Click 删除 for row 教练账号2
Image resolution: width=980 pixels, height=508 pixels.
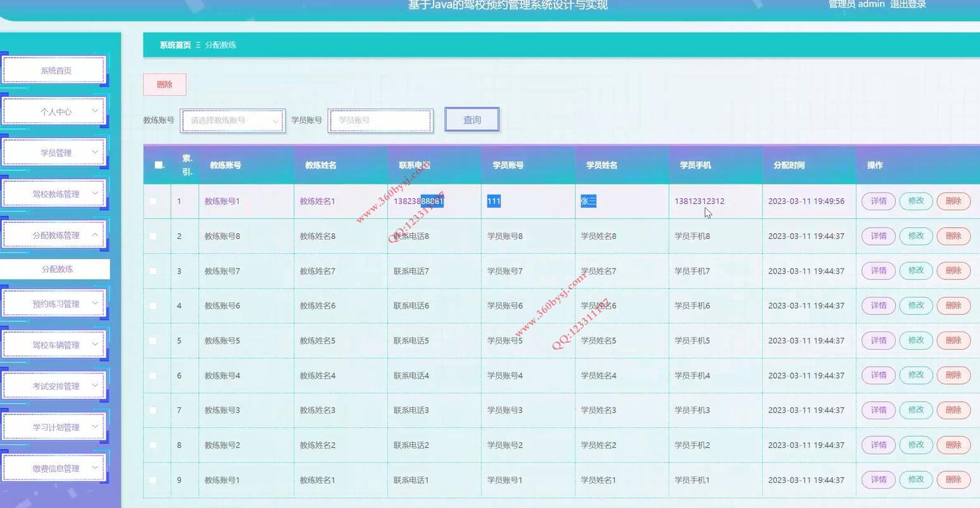[953, 445]
